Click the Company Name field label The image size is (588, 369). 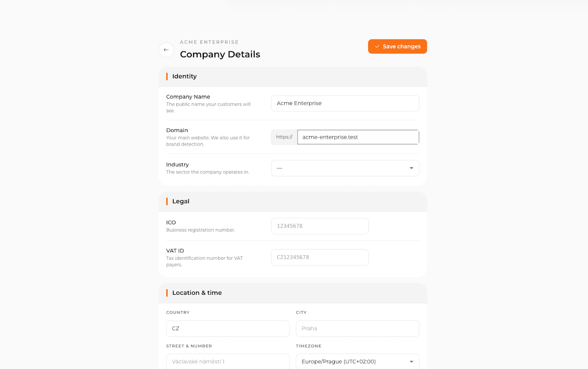(x=188, y=97)
